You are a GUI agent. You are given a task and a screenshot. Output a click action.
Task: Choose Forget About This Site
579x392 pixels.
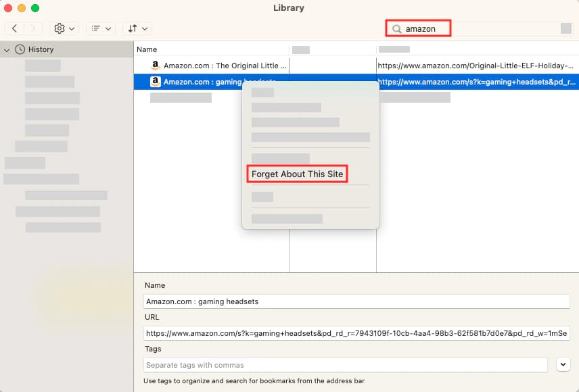pos(298,174)
